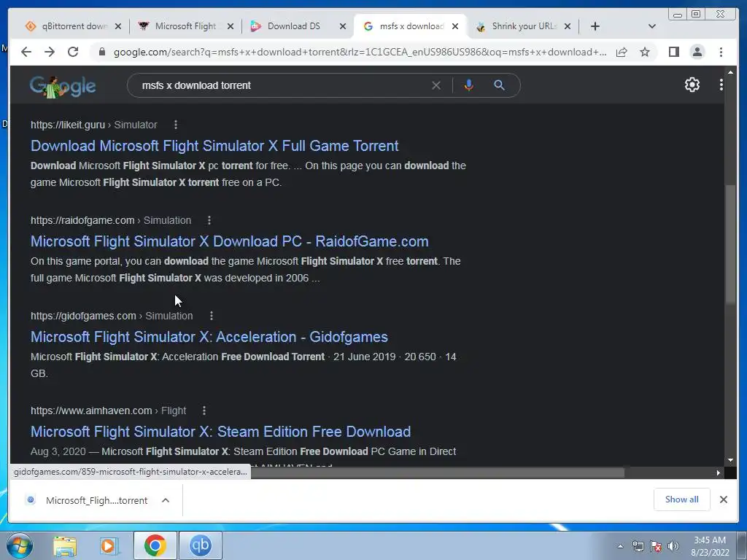Click Show all downloads button

tap(682, 499)
